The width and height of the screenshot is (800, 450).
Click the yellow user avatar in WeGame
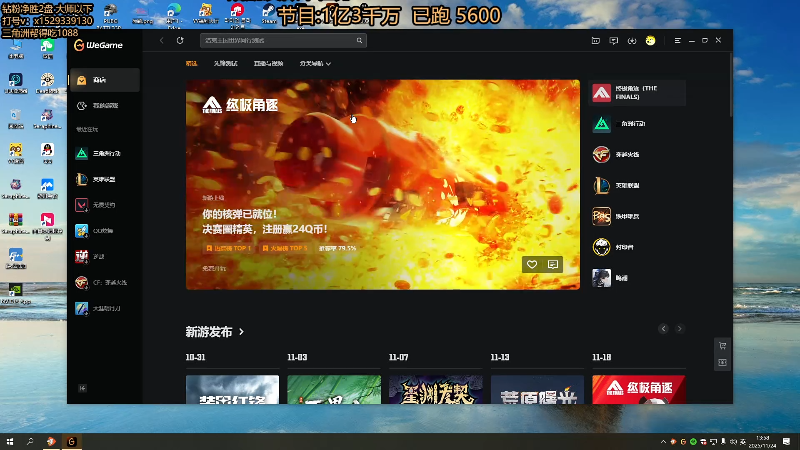click(x=650, y=40)
